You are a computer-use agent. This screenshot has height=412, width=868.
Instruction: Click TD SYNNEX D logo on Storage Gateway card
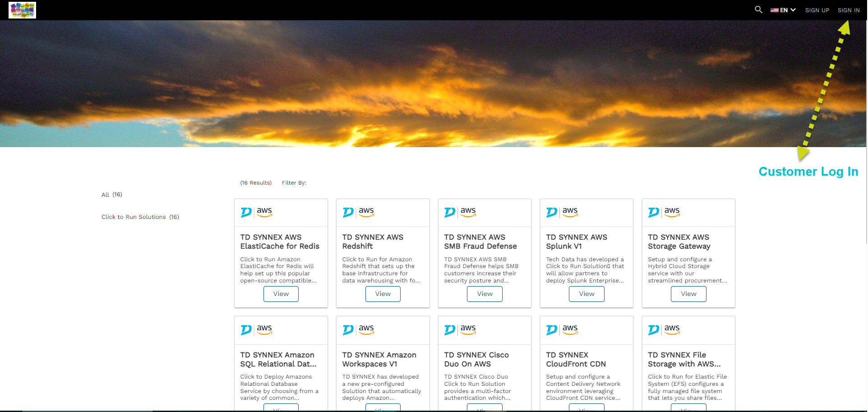pos(654,212)
